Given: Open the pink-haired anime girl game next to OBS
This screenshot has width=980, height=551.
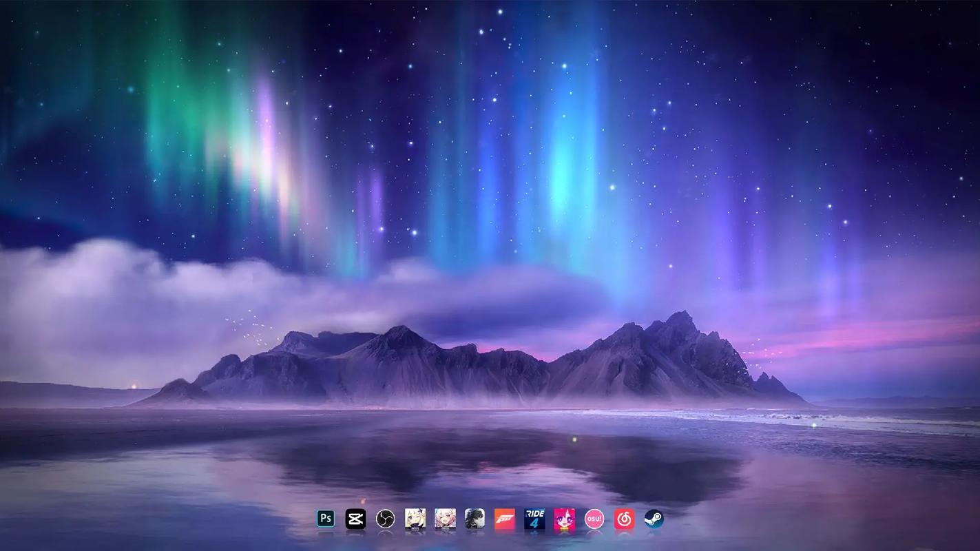Looking at the screenshot, I should pos(445,519).
